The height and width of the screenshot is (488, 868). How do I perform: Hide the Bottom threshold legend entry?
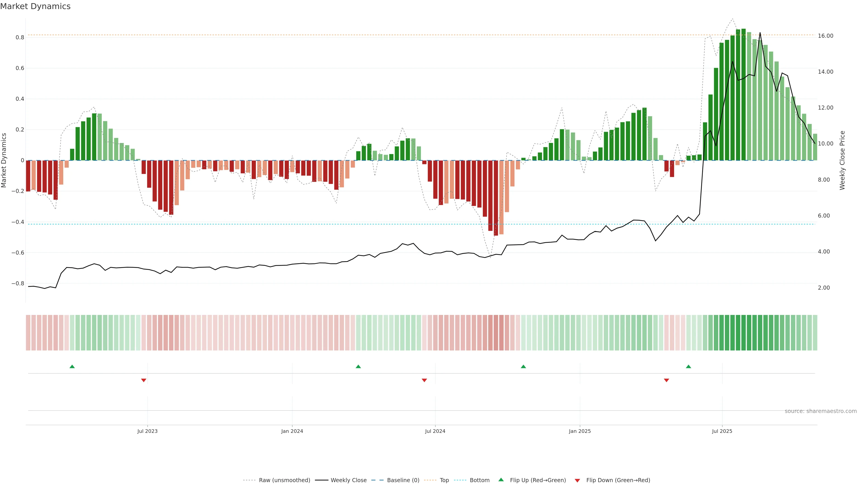point(479,480)
